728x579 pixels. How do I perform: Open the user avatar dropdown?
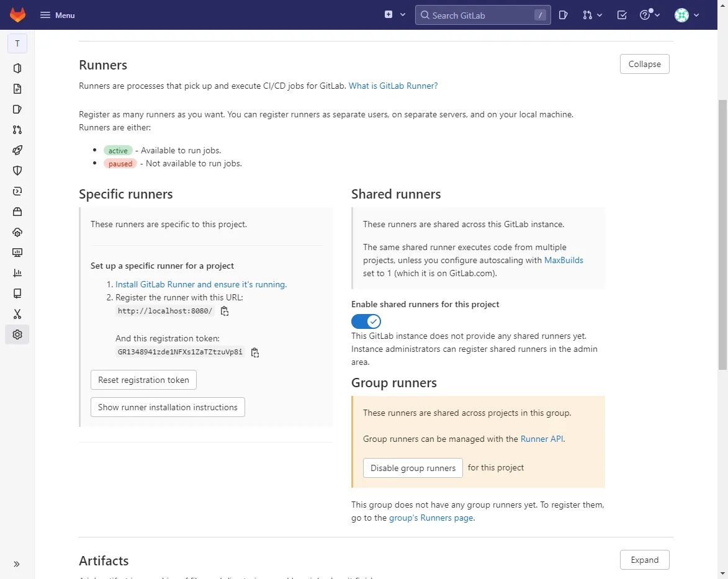(x=687, y=15)
